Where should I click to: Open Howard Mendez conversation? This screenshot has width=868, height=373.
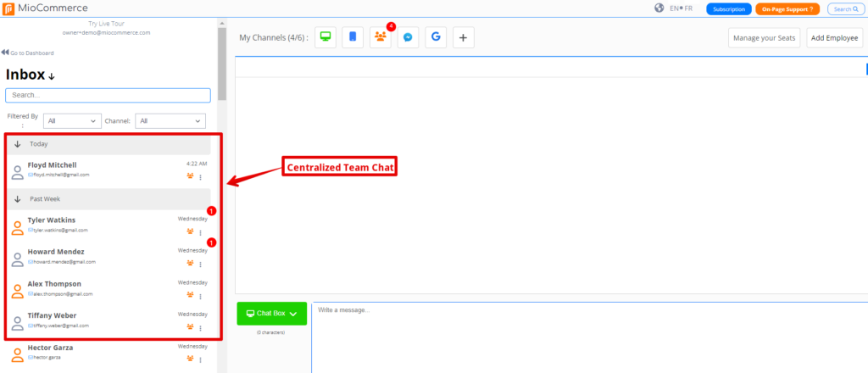pos(109,259)
